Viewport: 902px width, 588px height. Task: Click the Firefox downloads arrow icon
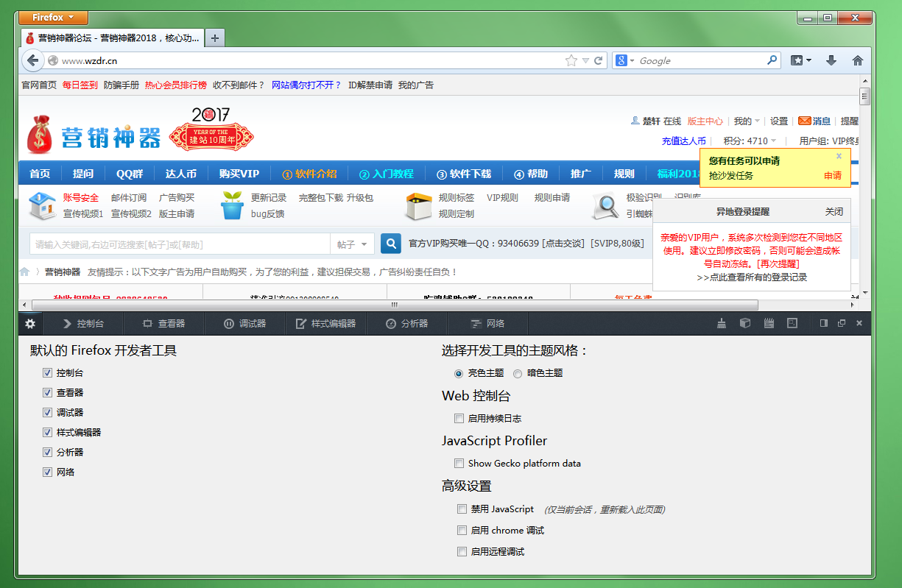831,60
